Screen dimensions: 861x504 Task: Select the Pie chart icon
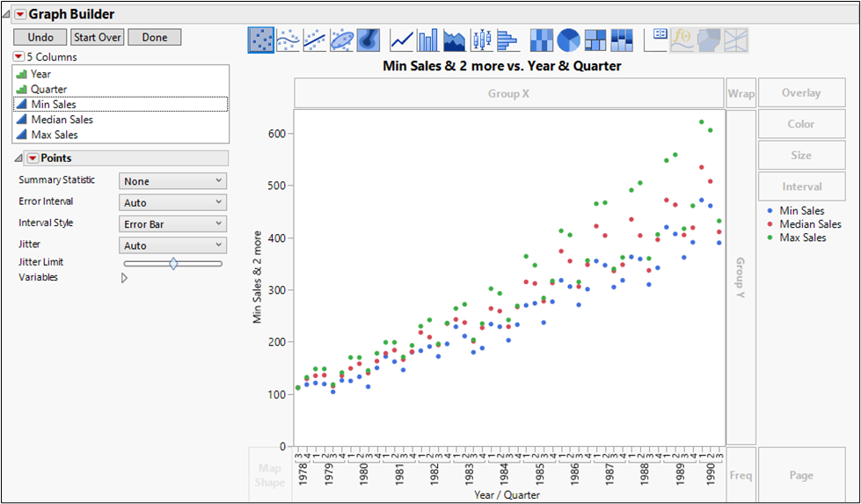coord(569,40)
